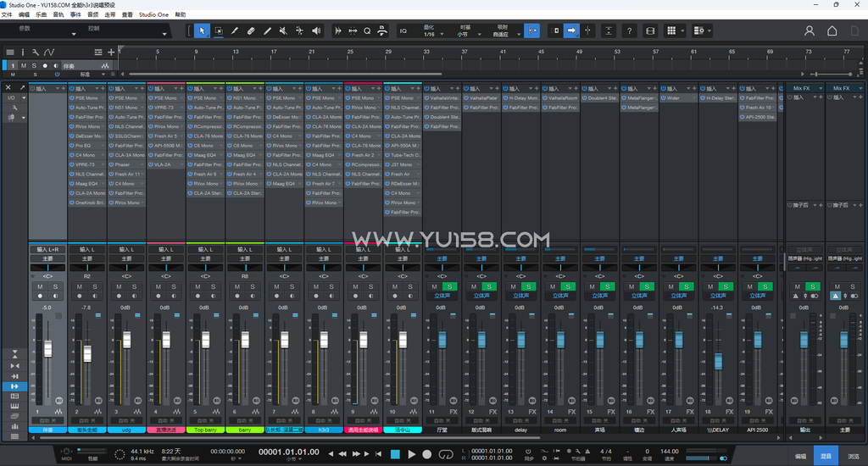
Task: Click the 4 / 4 time signature field
Action: tap(606, 452)
